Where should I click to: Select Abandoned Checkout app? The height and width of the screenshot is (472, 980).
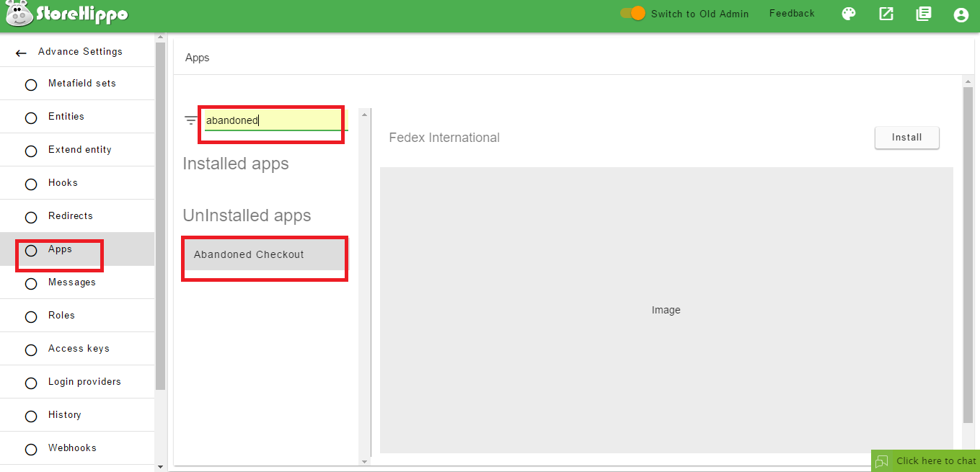(x=264, y=254)
